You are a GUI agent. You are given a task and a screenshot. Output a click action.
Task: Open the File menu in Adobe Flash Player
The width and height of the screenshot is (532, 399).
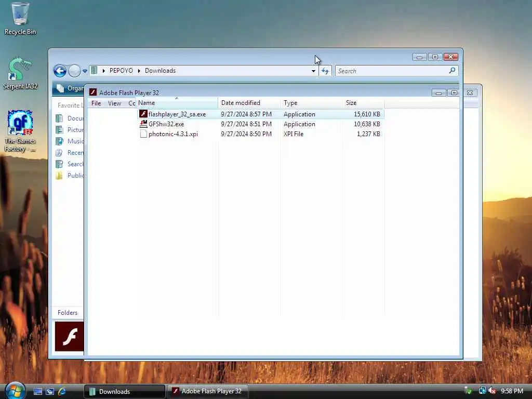click(96, 103)
